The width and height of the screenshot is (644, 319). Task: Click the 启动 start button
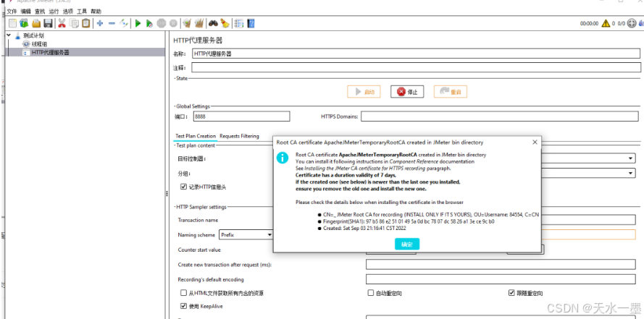coord(364,92)
